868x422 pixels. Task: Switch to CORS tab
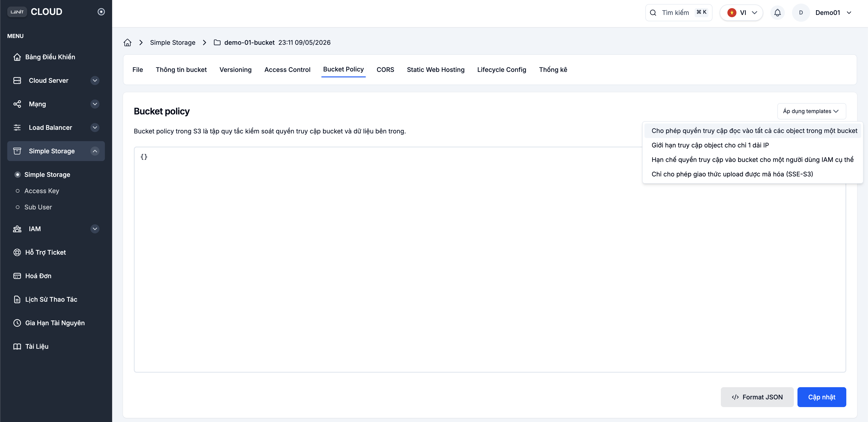click(x=385, y=70)
